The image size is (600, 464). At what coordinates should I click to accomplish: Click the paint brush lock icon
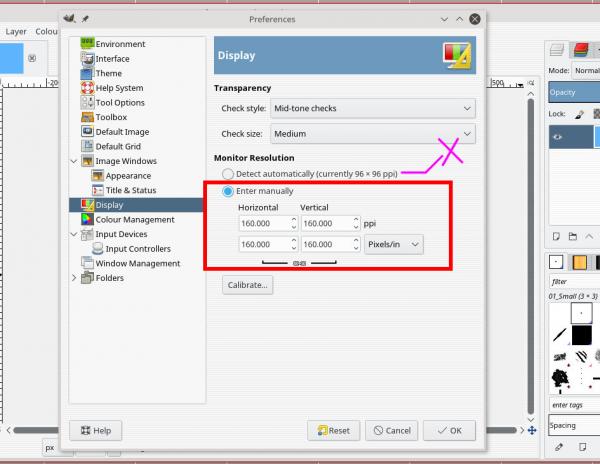pos(579,114)
